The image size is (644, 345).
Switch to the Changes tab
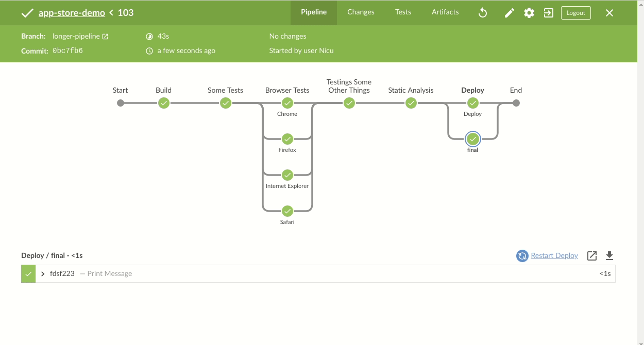pyautogui.click(x=361, y=12)
